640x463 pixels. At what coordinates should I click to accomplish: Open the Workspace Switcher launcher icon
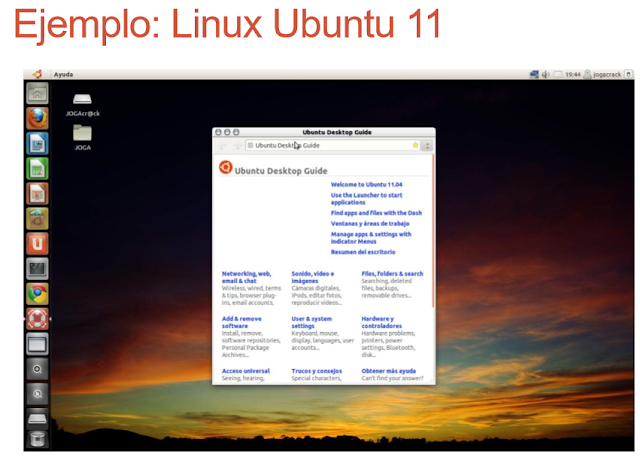(x=38, y=344)
